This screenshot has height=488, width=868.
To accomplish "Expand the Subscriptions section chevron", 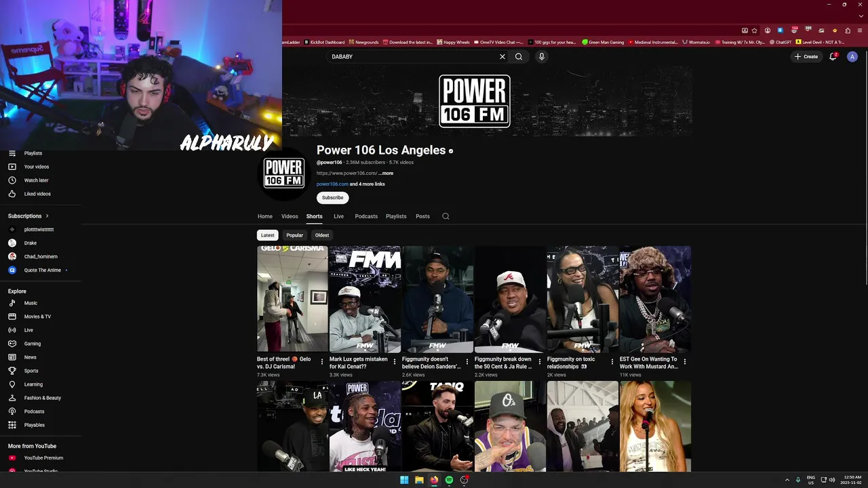I will [47, 216].
